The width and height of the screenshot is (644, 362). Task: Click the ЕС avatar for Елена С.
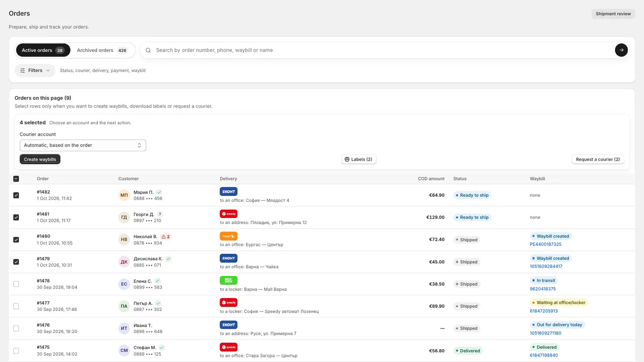coord(124,284)
